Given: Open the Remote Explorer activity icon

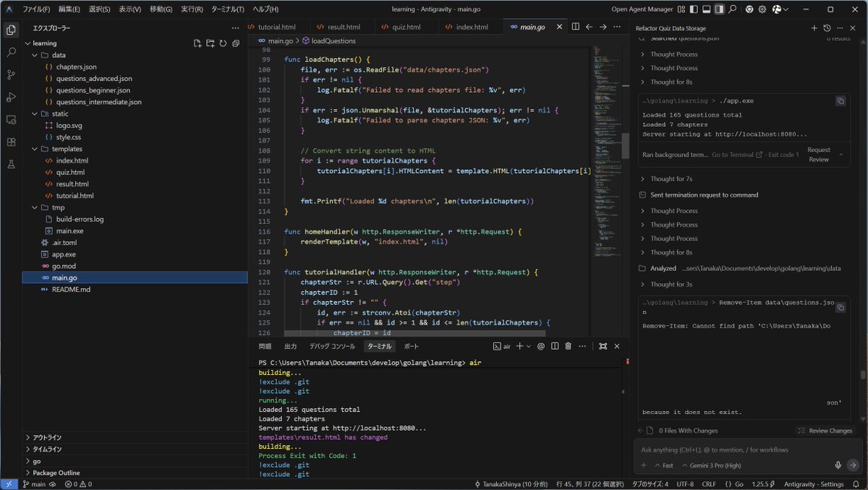Looking at the screenshot, I should 11,119.
